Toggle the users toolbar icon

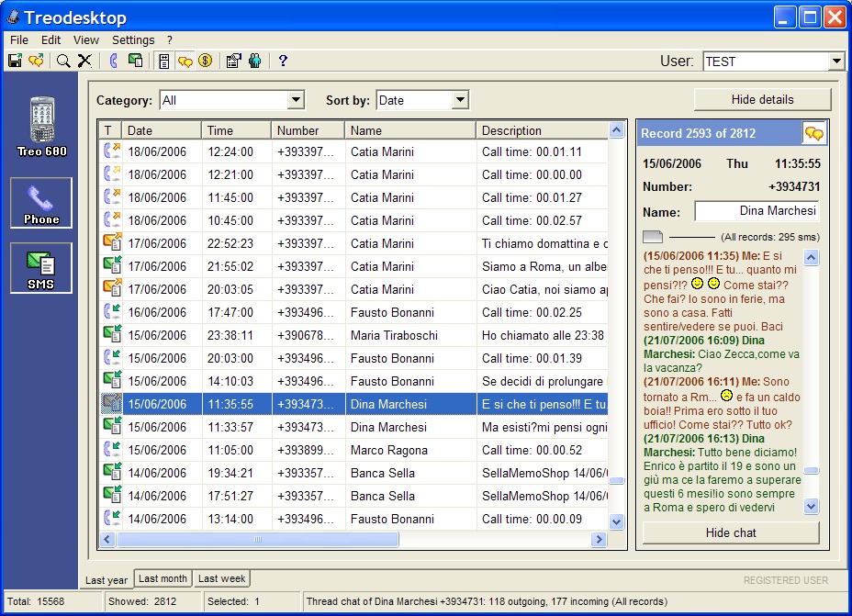(255, 61)
